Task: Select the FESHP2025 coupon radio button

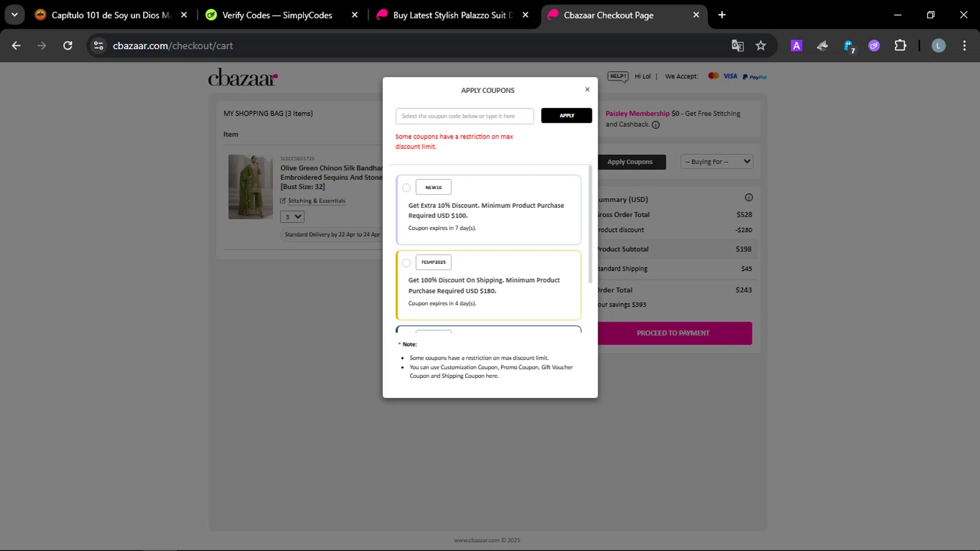Action: (406, 263)
